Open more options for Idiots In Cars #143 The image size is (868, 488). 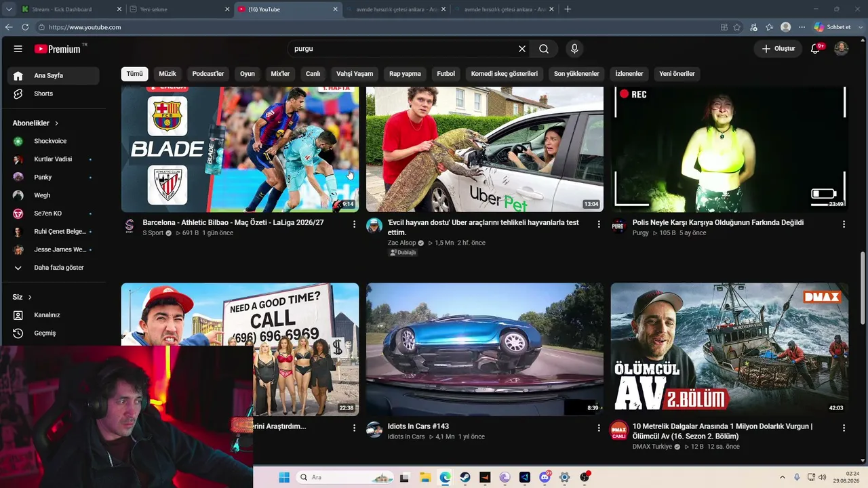pyautogui.click(x=599, y=428)
